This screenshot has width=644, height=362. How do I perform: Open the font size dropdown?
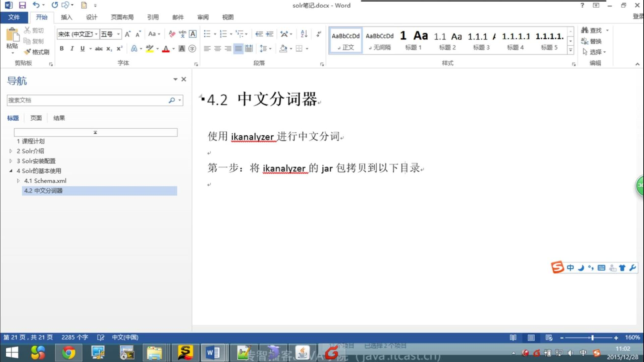click(x=118, y=34)
